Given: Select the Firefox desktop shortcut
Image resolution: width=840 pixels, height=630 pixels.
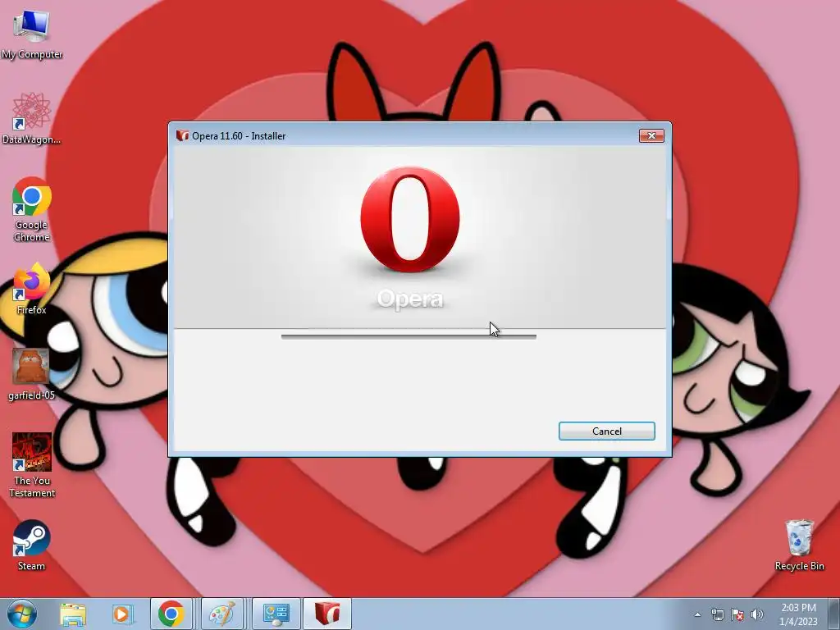Looking at the screenshot, I should [32, 290].
